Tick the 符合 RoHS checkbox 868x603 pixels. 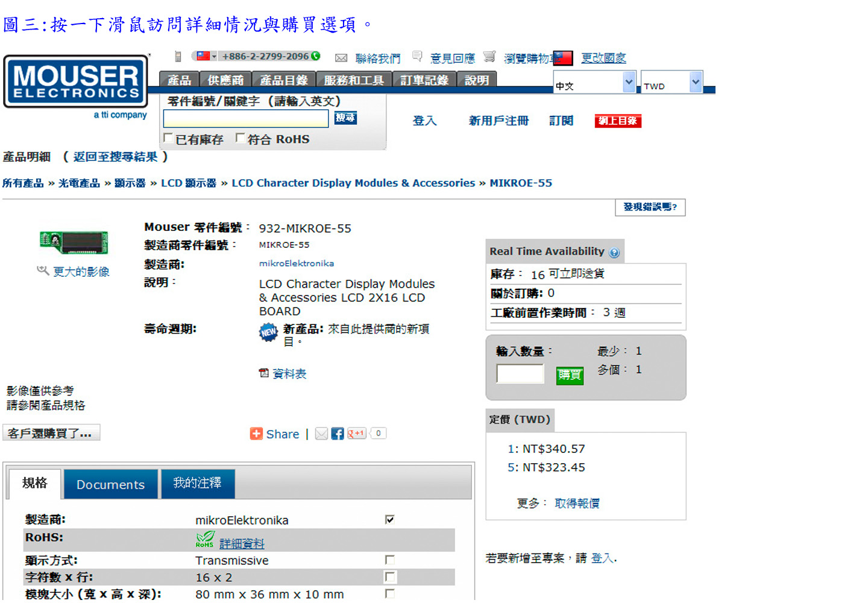pos(240,138)
